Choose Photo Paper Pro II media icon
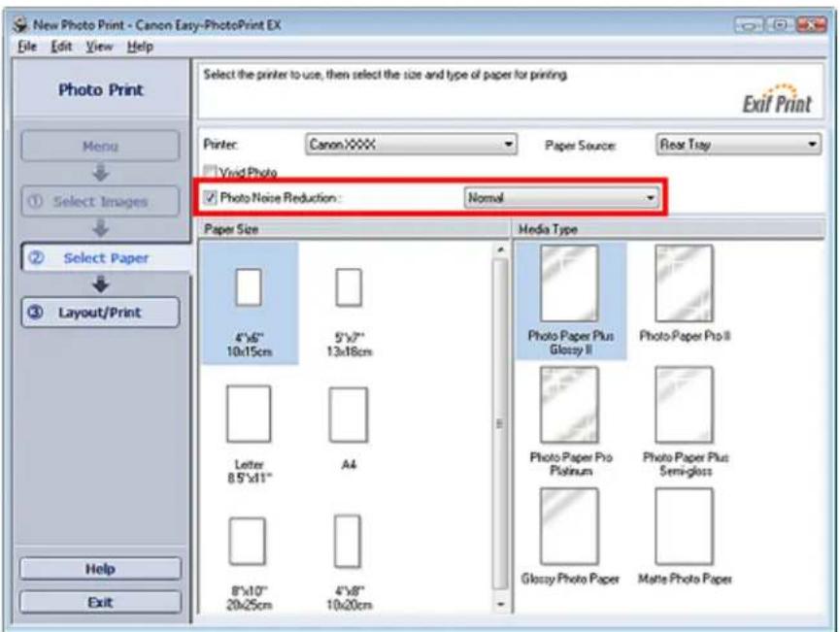Image resolution: width=840 pixels, height=632 pixels. tap(684, 283)
